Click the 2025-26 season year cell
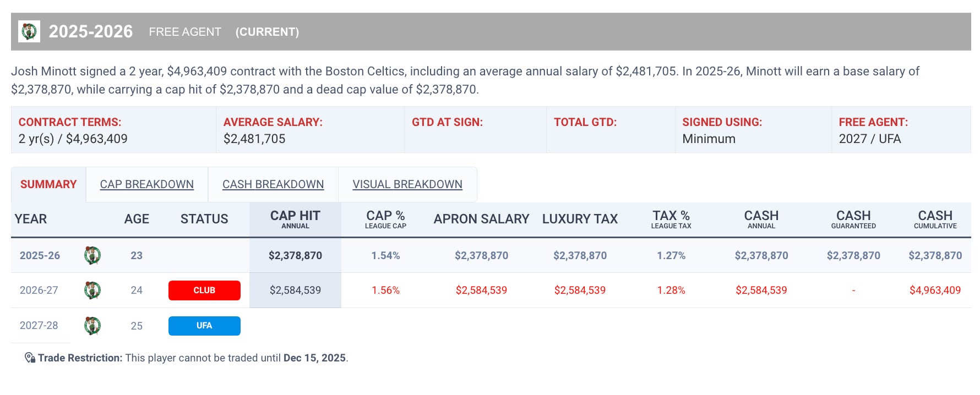This screenshot has height=395, width=980. pyautogui.click(x=40, y=255)
